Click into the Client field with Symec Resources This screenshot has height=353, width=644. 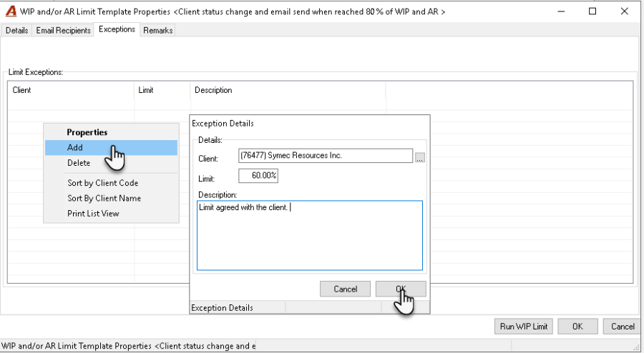[x=326, y=156]
